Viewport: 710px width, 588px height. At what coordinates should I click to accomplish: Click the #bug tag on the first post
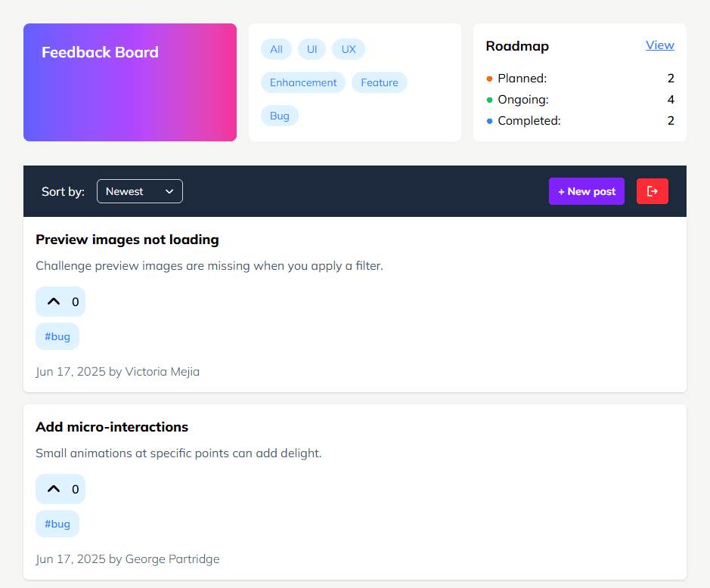(57, 336)
